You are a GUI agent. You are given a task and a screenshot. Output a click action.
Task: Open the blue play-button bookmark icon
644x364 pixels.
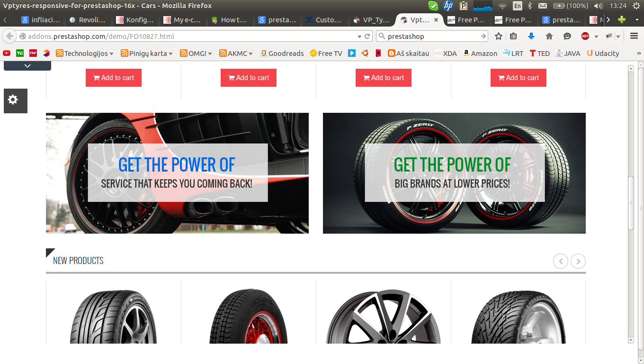click(x=352, y=54)
